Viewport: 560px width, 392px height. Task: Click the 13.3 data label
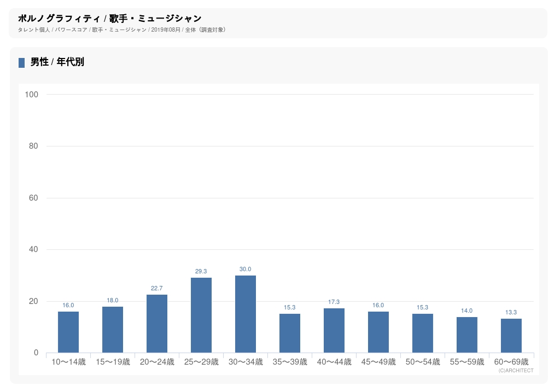pos(511,312)
